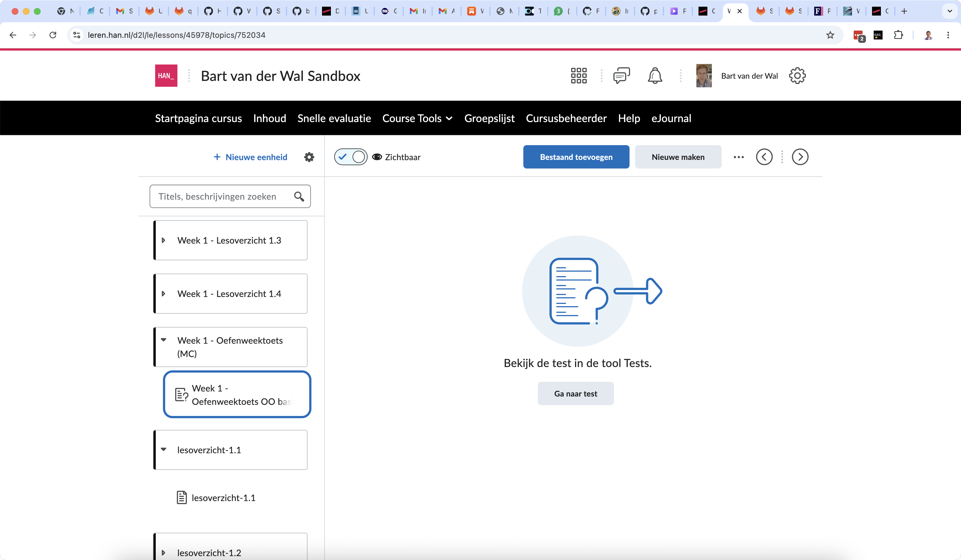Bookmark this page with the star

(x=830, y=35)
